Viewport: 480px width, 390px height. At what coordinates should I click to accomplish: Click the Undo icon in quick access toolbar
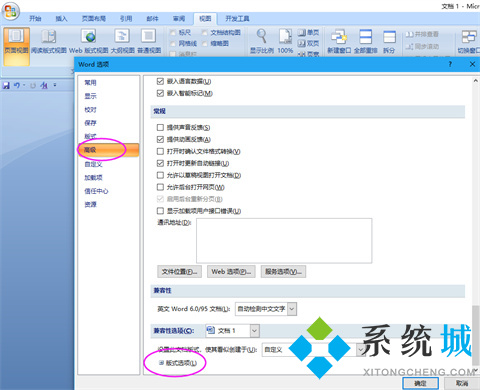point(17,86)
